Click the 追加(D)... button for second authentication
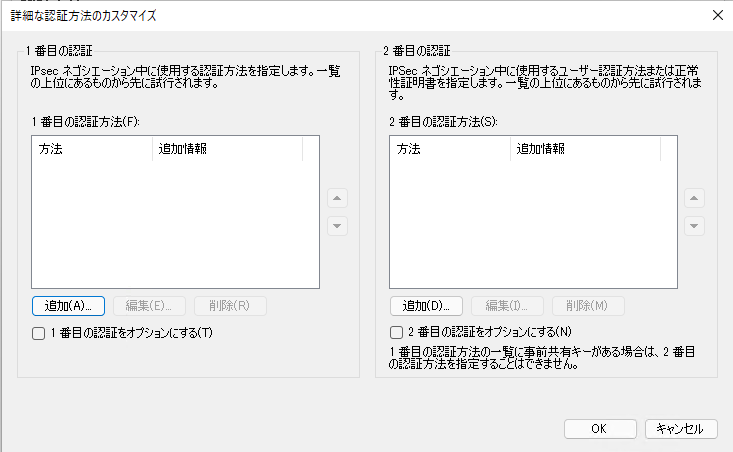 [x=426, y=306]
